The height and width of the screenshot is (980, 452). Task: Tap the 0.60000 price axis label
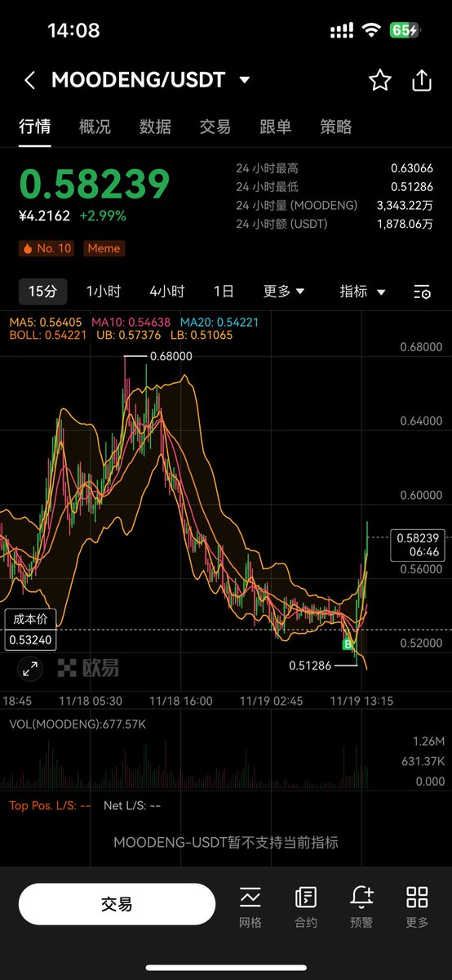pos(422,495)
